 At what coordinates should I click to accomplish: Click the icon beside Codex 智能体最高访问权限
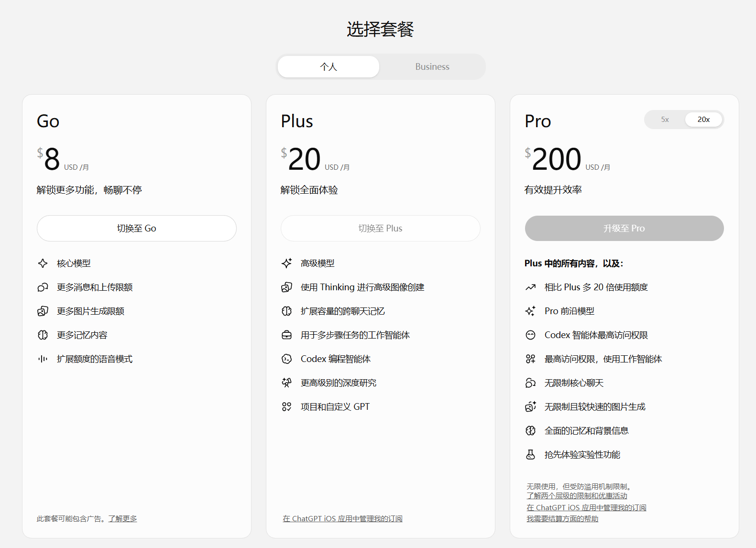pos(530,335)
